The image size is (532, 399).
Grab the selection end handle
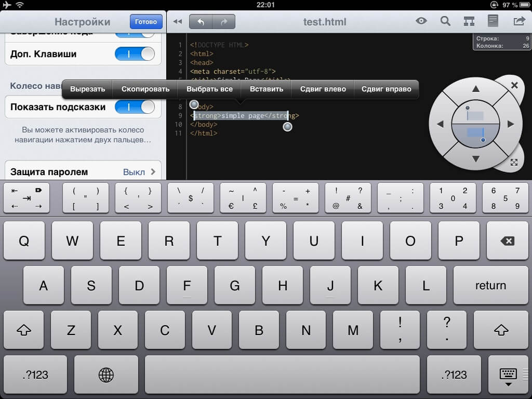coord(287,127)
